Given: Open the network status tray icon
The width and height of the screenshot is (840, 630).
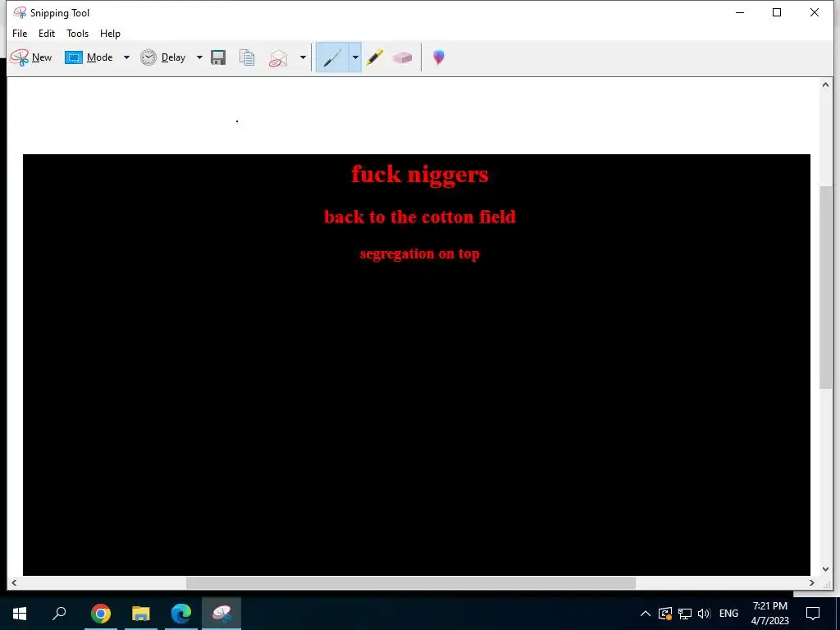Looking at the screenshot, I should pyautogui.click(x=685, y=614).
